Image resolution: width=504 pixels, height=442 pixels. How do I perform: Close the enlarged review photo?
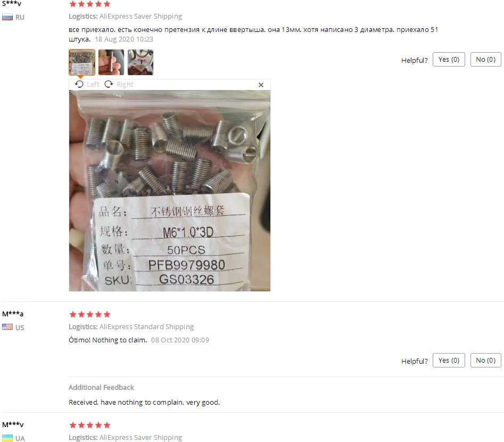tap(261, 85)
